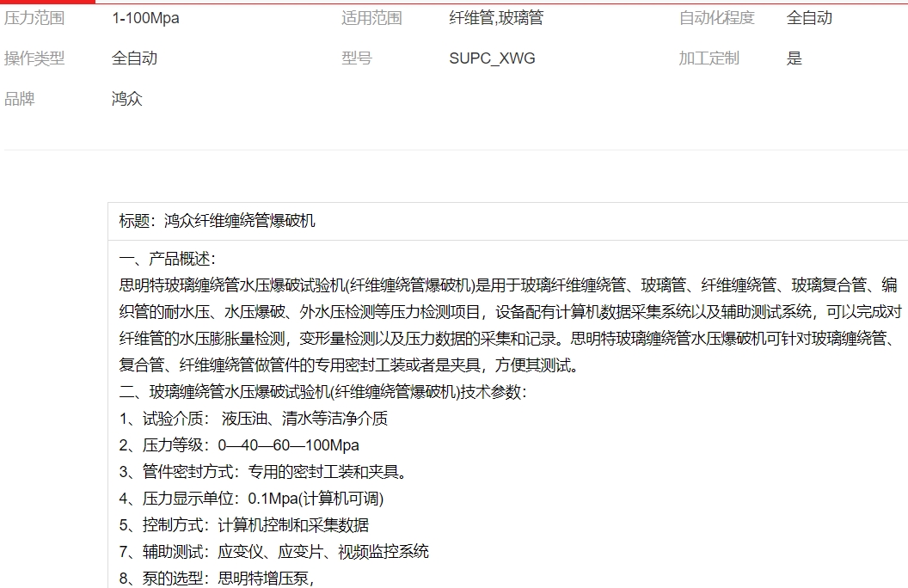Click the line 8、泵的选型：思明特增压泵
The width and height of the screenshot is (908, 588).
pyautogui.click(x=217, y=579)
